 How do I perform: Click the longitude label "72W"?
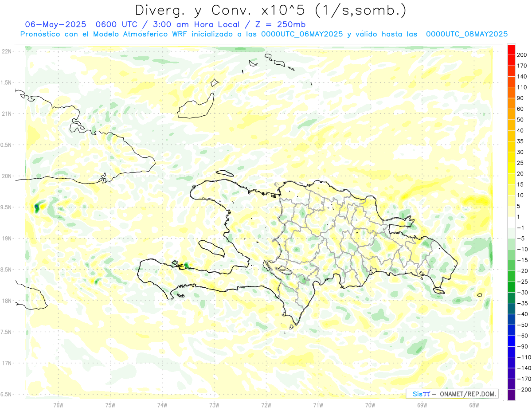(266, 405)
